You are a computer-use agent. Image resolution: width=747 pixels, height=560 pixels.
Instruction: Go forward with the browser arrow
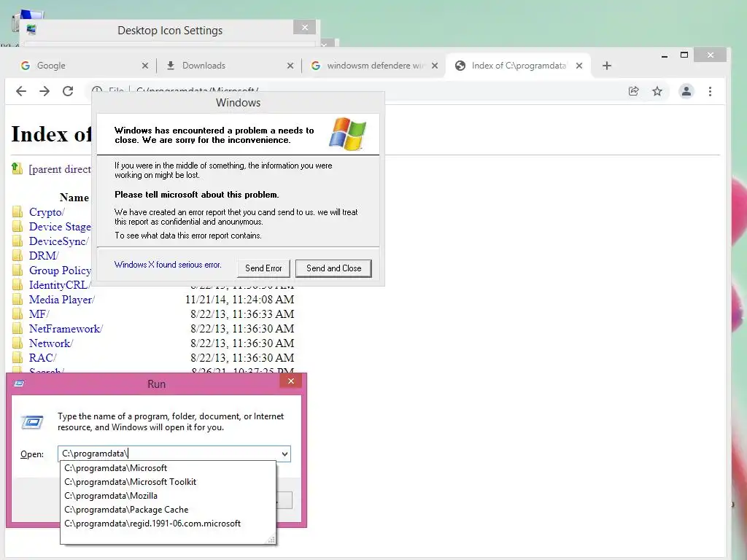click(x=44, y=91)
